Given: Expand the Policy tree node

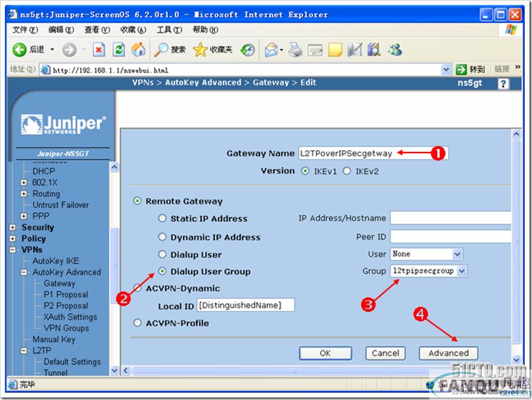Looking at the screenshot, I should pos(13,239).
